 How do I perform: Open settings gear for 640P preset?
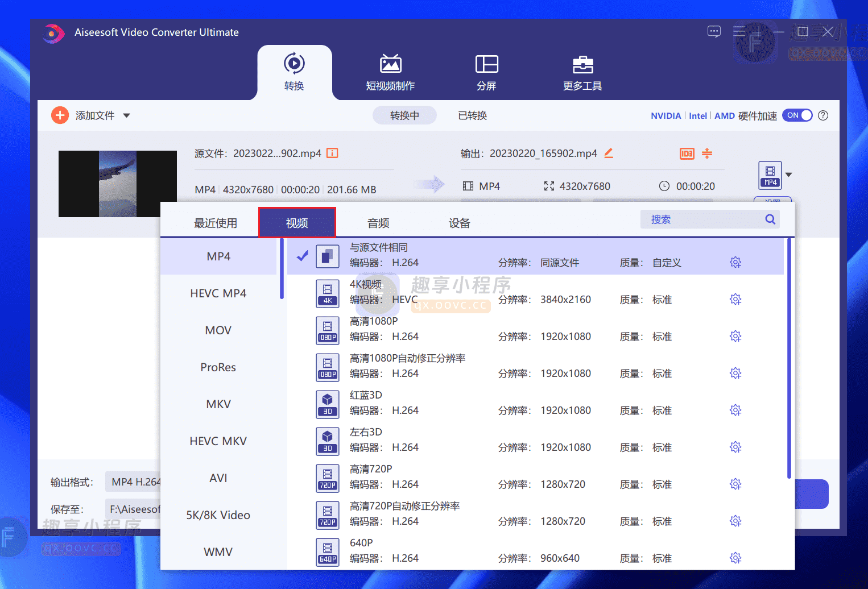point(735,558)
